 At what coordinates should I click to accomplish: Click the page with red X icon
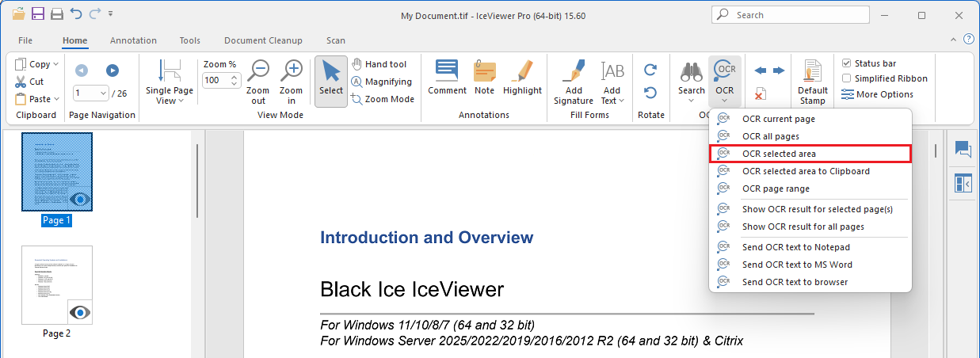coord(760,94)
